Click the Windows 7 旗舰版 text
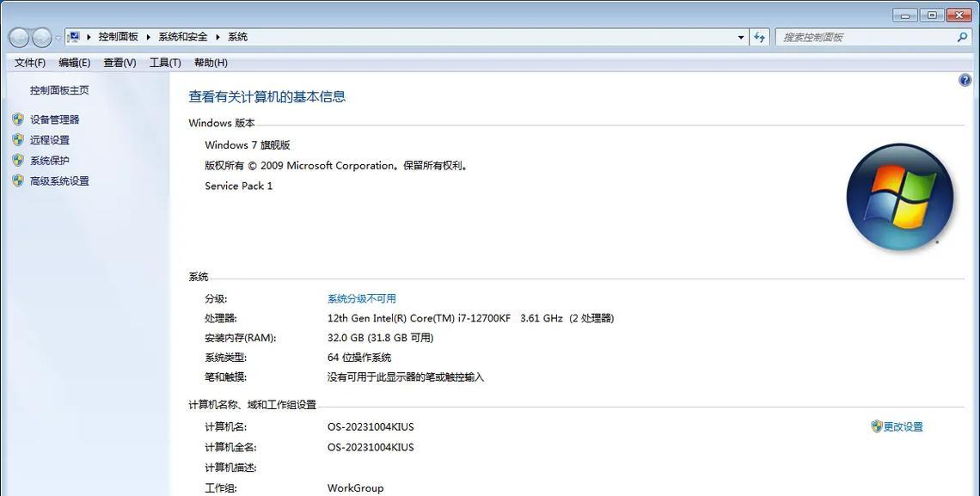980x496 pixels. (x=248, y=145)
